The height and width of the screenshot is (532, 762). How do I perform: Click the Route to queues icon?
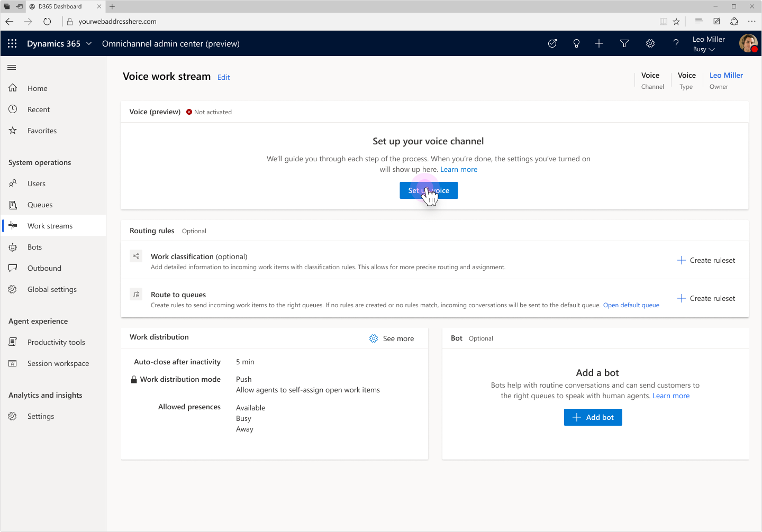[136, 294]
